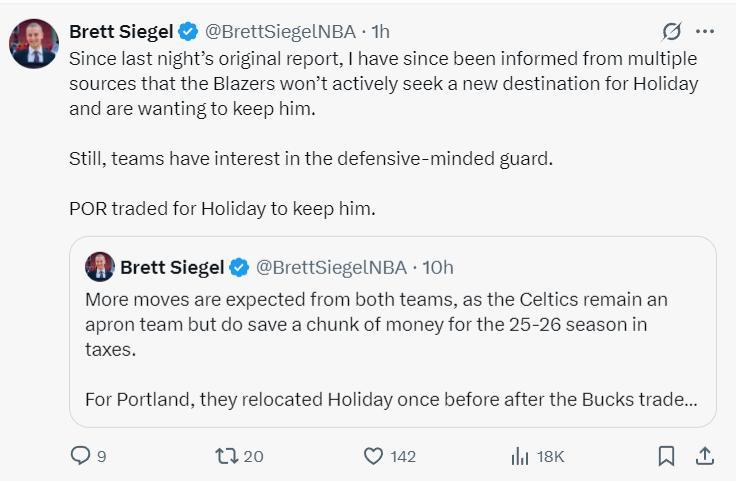This screenshot has width=736, height=481.
Task: Open the Brett Siegel display name link
Action: (121, 31)
